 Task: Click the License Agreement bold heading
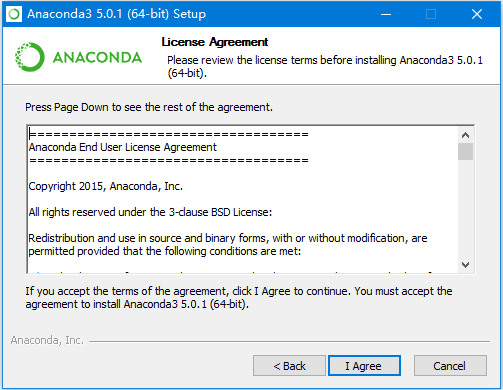215,42
